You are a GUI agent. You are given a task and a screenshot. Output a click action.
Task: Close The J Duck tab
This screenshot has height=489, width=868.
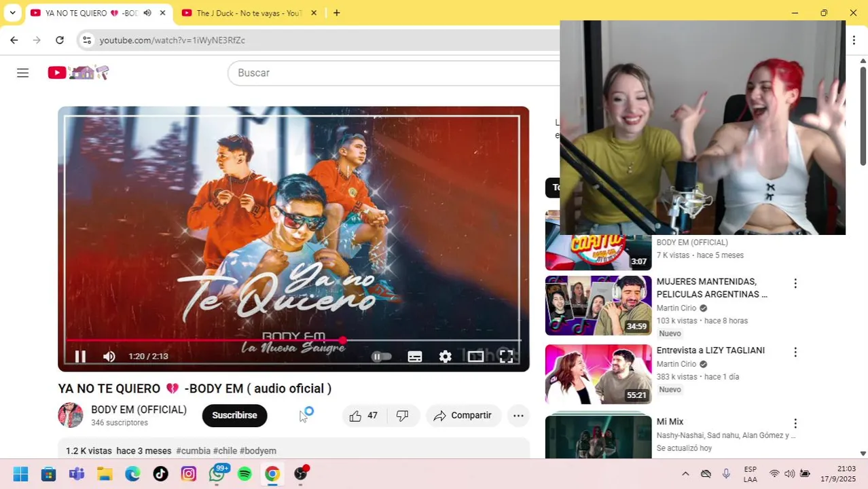314,13
